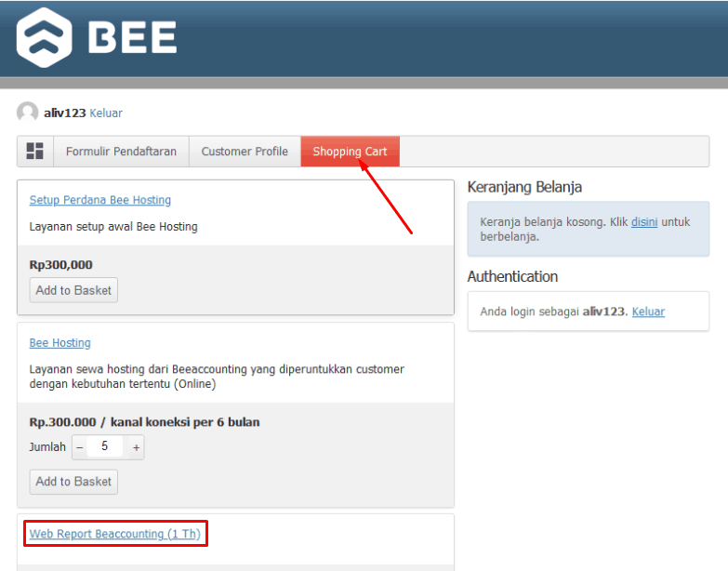Click the aliv123 username at top

[65, 113]
